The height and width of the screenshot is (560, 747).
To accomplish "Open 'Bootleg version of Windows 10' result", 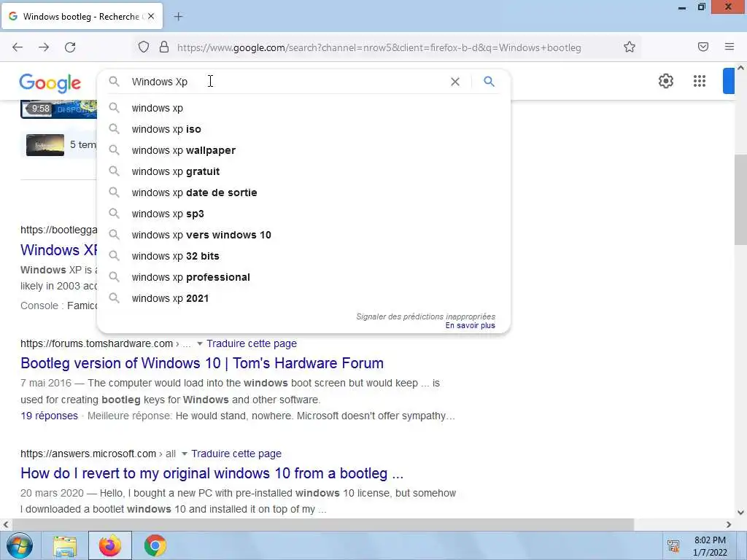I will 202,363.
